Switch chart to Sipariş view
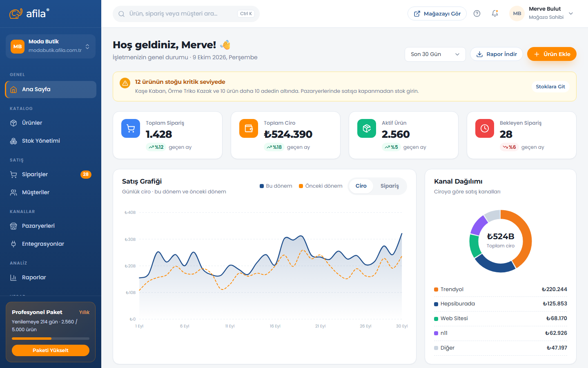Image resolution: width=588 pixels, height=368 pixels. [x=390, y=186]
